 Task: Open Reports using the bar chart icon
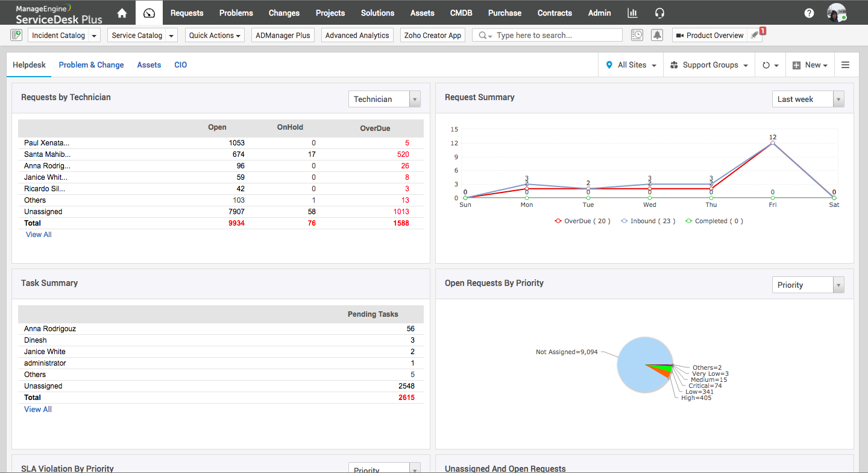click(632, 12)
